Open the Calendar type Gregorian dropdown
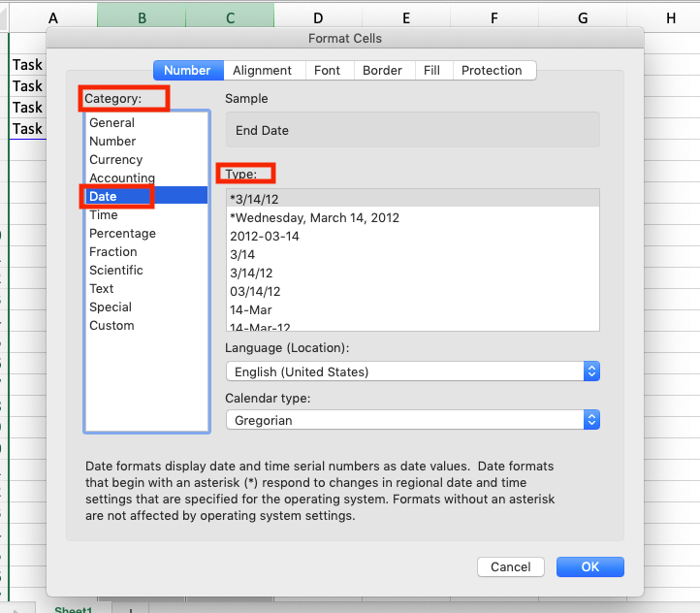The image size is (700, 613). pyautogui.click(x=412, y=420)
